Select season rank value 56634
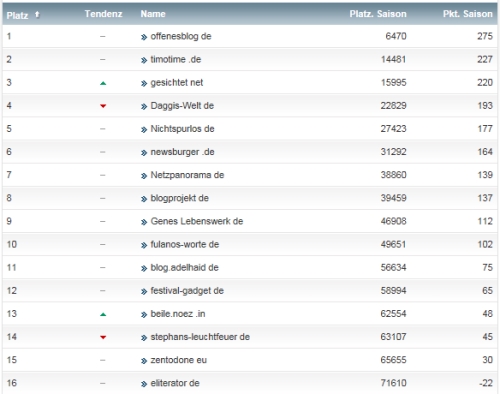The height and width of the screenshot is (394, 500). coord(394,267)
